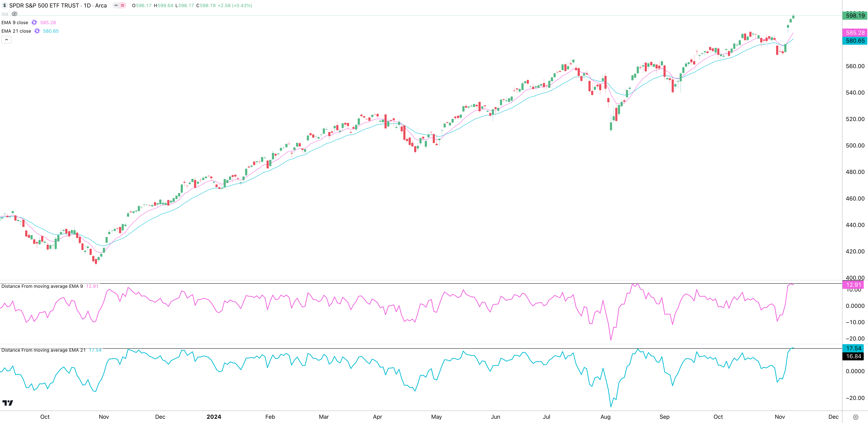Click the 500.00 price scale label
868x423 pixels.
(855, 145)
